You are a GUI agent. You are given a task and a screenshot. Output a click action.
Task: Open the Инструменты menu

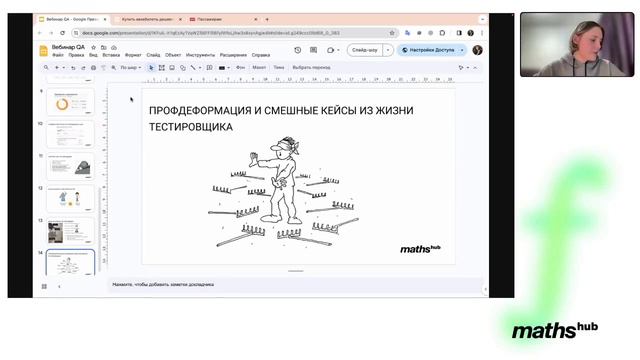pos(200,55)
